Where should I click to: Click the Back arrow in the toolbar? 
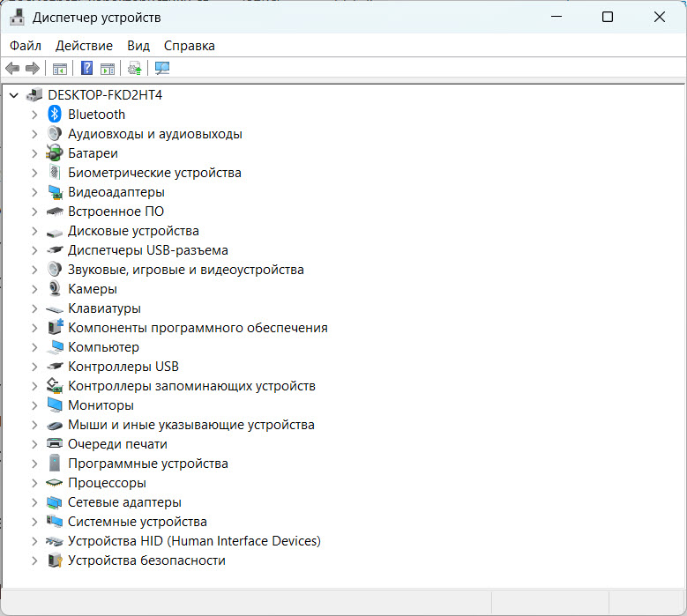[x=12, y=68]
